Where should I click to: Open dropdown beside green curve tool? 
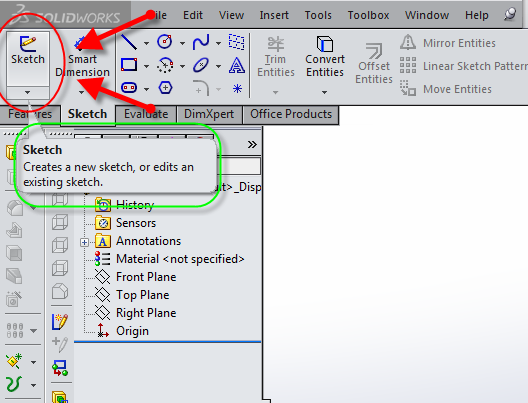pos(33,385)
